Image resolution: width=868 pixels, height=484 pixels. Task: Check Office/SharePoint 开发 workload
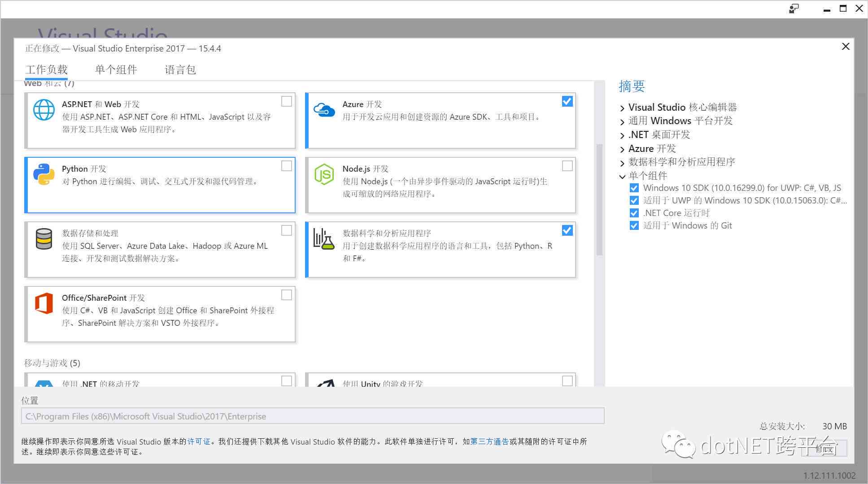coord(287,295)
